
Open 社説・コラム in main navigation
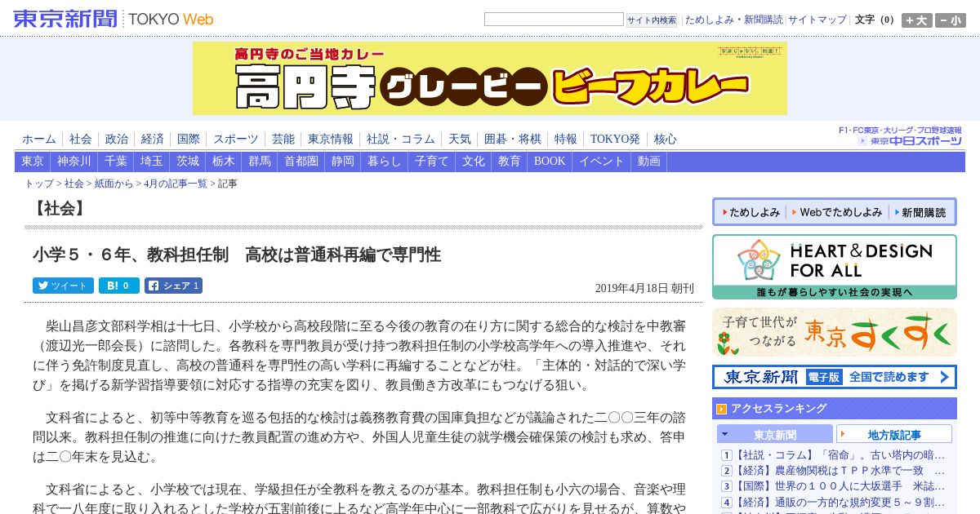[x=400, y=139]
